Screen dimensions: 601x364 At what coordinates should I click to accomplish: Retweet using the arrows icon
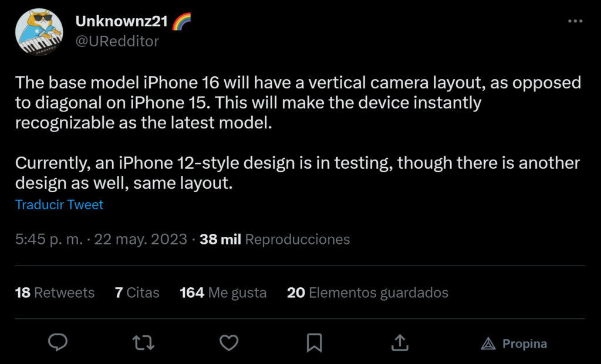click(143, 342)
